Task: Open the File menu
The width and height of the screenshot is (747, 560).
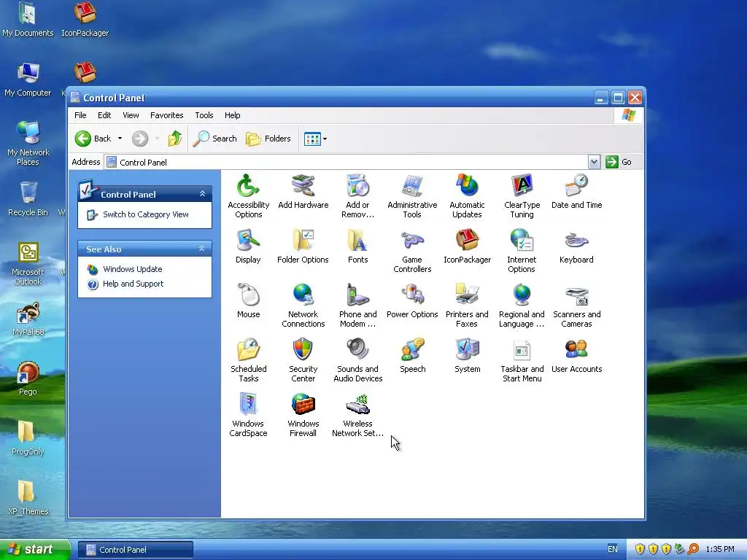Action: (80, 115)
